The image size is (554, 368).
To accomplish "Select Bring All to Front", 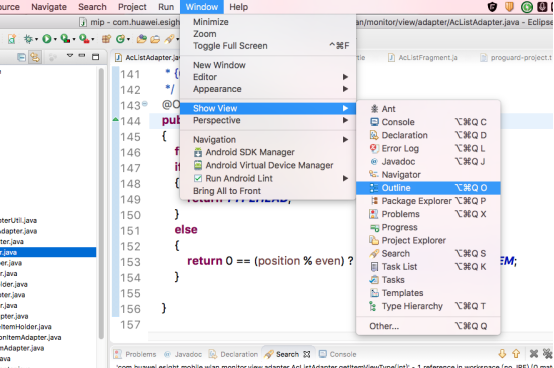I will click(x=268, y=191).
